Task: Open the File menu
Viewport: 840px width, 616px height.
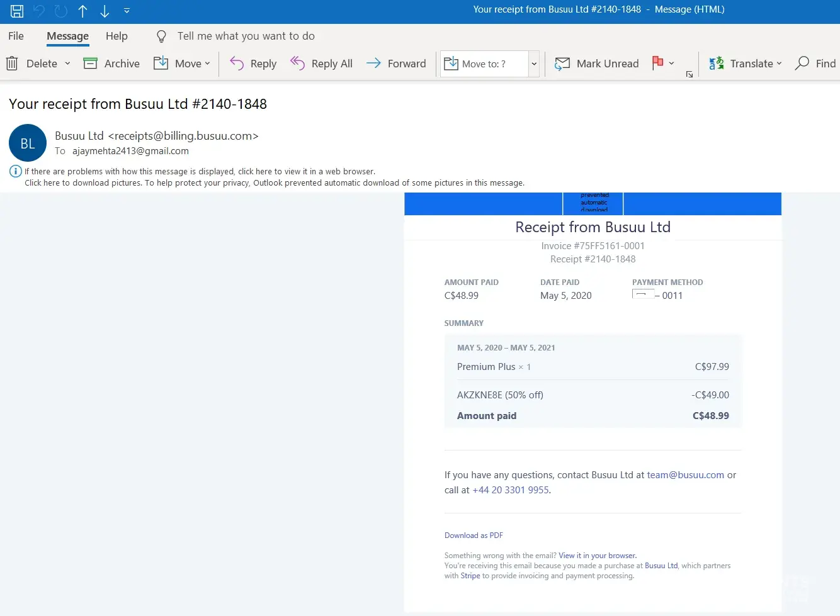Action: click(x=16, y=36)
